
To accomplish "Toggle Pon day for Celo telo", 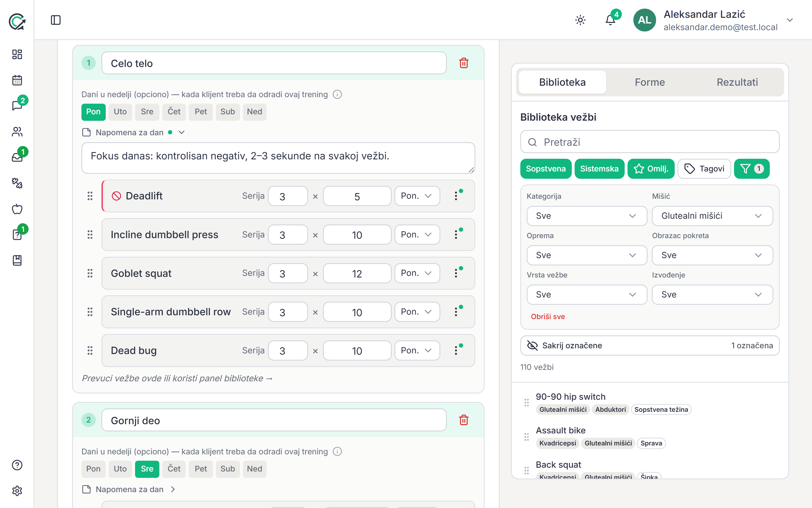I will coord(93,111).
